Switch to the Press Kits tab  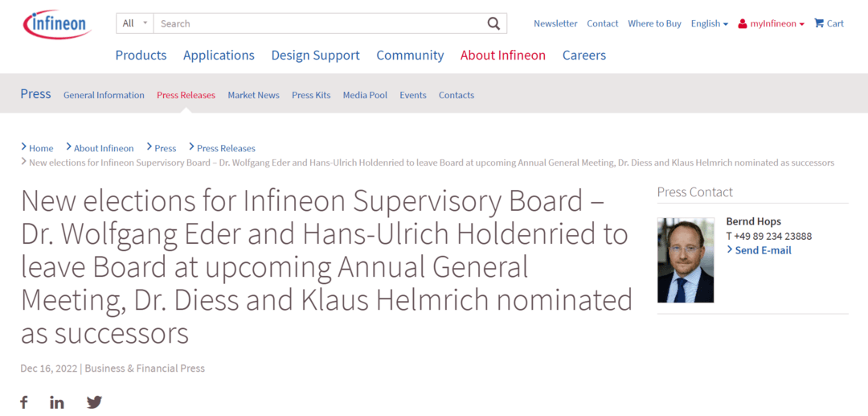(311, 95)
